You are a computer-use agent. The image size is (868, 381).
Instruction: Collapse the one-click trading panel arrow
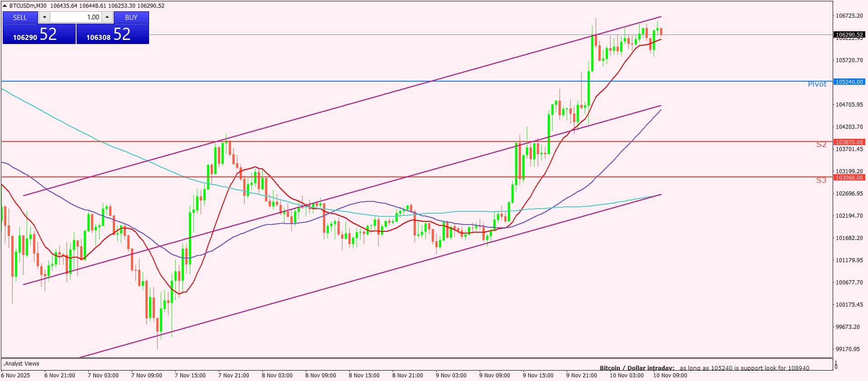point(5,6)
